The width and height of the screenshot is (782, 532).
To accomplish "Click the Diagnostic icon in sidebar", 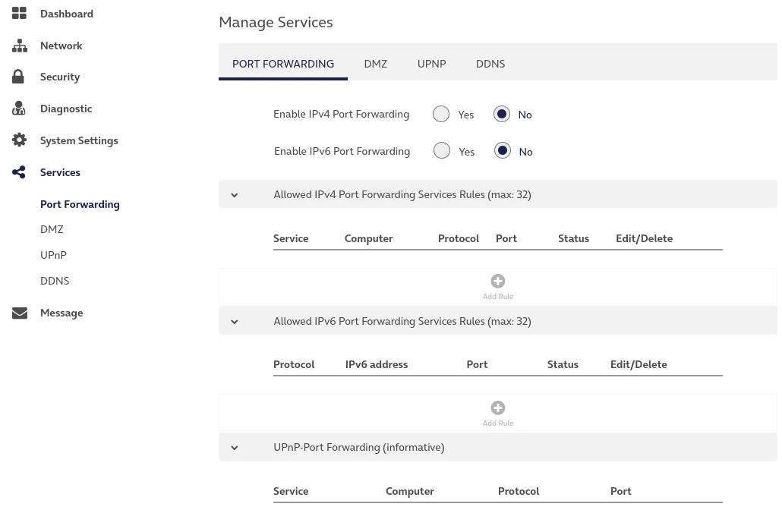I will 19,109.
